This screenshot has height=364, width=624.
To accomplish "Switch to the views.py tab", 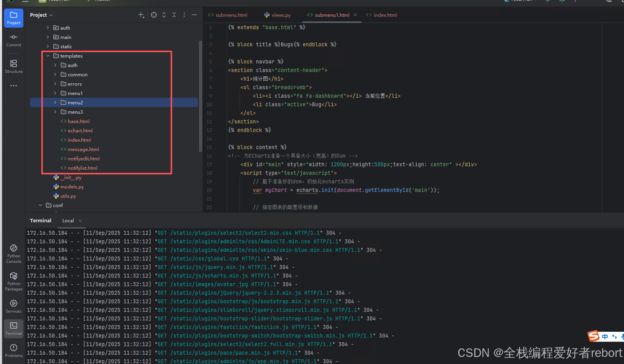I will point(277,15).
